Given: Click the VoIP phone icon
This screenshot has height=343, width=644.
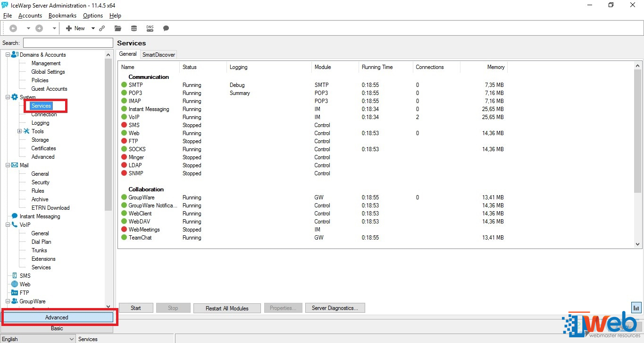Looking at the screenshot, I should [15, 224].
